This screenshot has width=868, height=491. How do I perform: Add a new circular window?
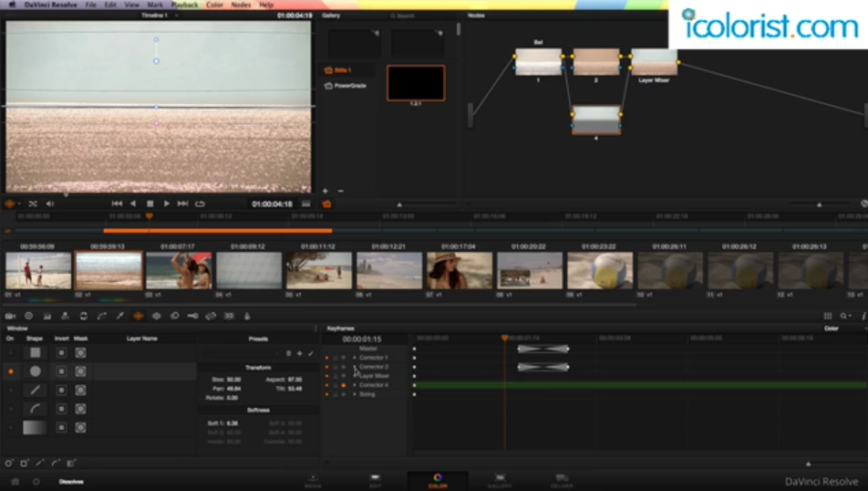tap(9, 463)
